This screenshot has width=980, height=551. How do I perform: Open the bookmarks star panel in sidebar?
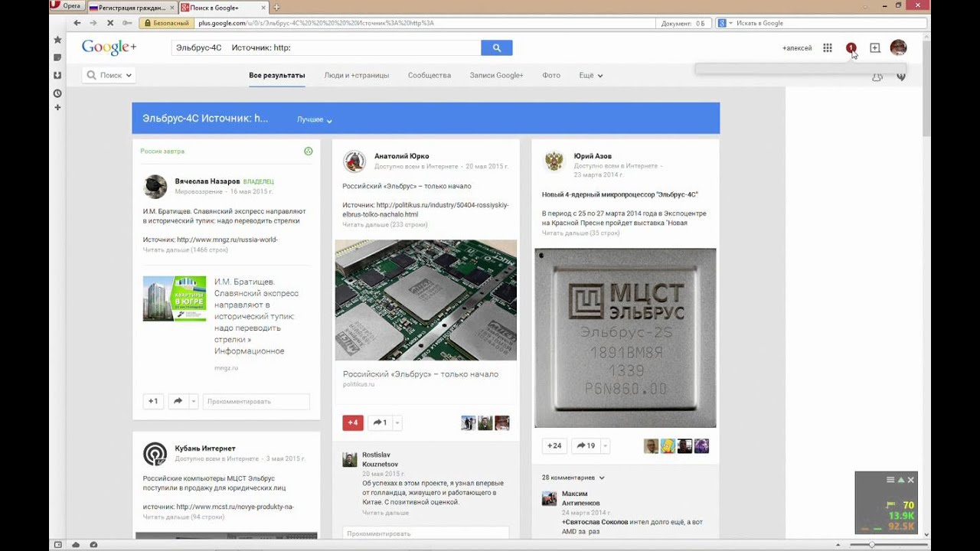57,39
